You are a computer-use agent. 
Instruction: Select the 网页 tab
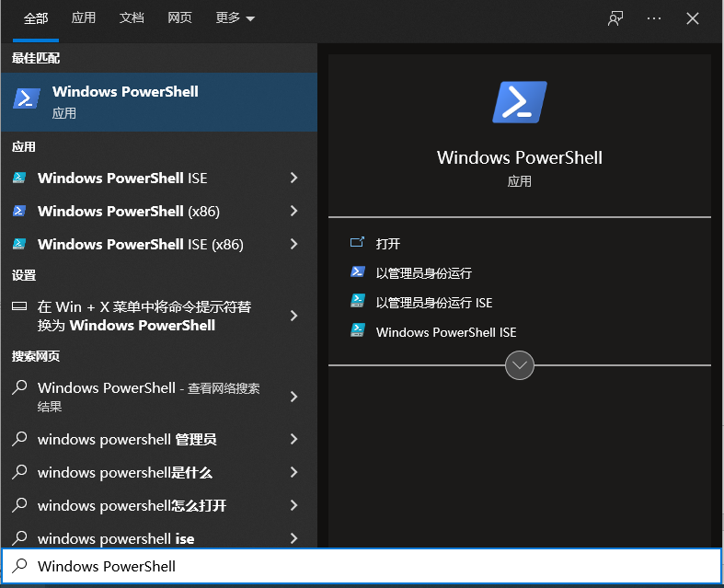coord(179,18)
